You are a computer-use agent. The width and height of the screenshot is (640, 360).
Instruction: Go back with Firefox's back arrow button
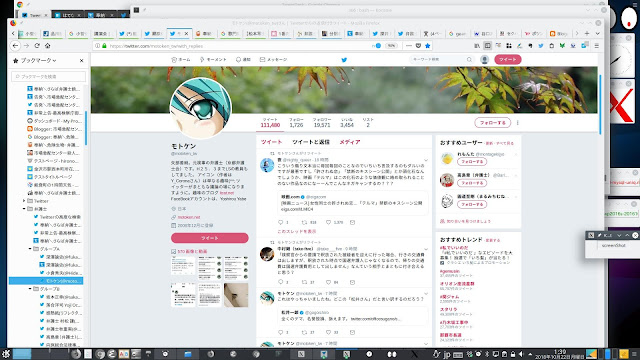pyautogui.click(x=16, y=46)
